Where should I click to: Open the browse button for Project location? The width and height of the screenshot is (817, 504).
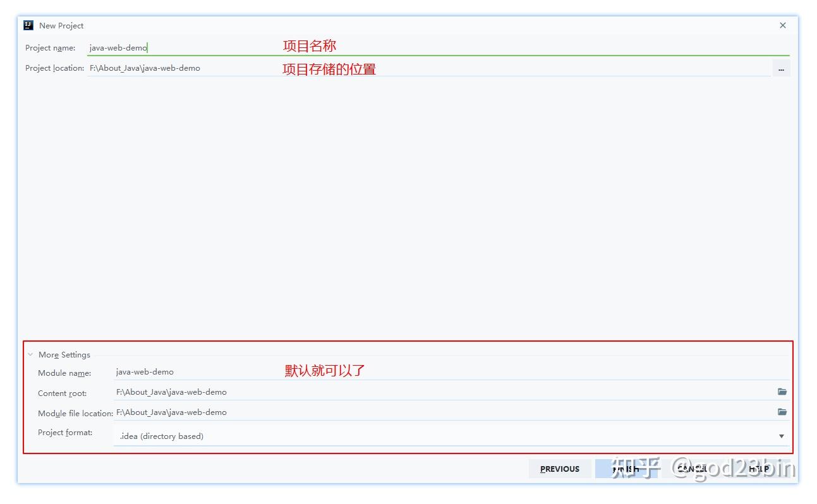point(782,68)
